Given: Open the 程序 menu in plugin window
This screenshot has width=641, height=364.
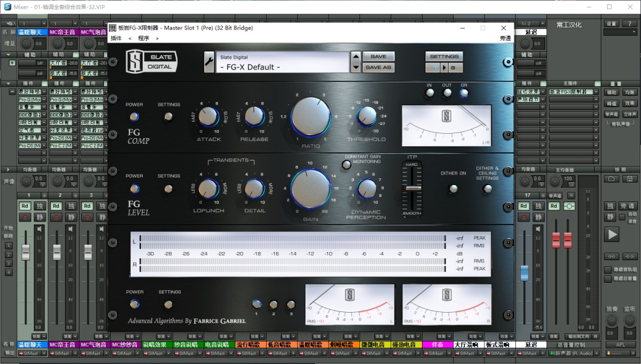Looking at the screenshot, I should coord(143,38).
